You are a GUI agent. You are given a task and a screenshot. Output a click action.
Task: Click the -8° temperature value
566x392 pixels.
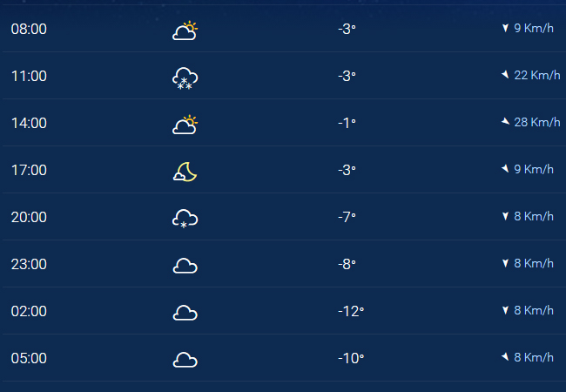(347, 264)
